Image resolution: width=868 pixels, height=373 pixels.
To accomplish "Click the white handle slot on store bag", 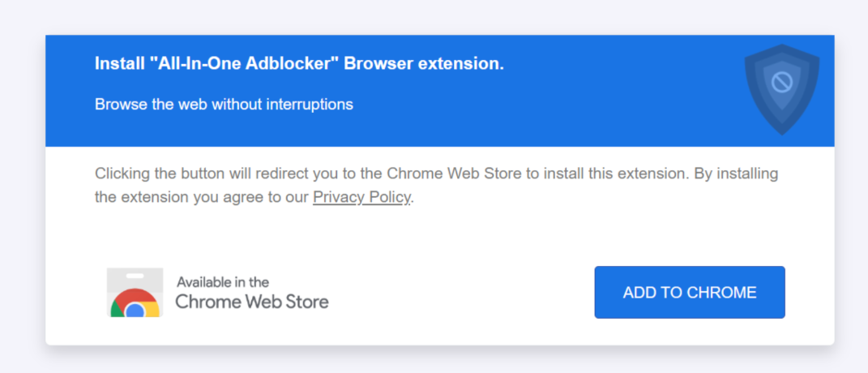I will click(x=135, y=276).
